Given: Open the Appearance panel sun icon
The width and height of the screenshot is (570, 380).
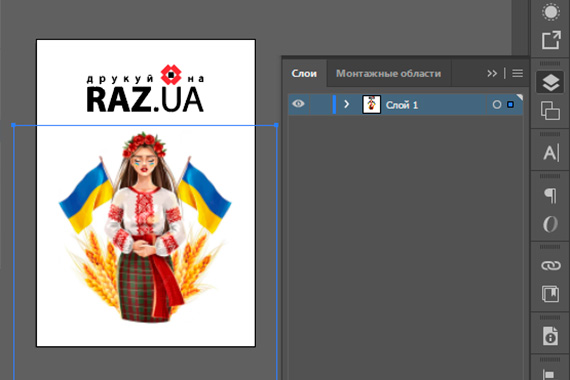Looking at the screenshot, I should point(551,12).
